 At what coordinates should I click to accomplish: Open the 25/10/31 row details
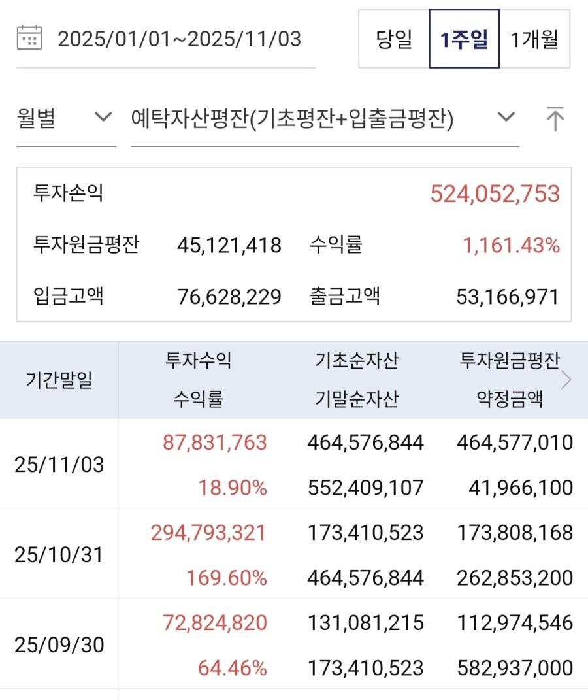[59, 555]
